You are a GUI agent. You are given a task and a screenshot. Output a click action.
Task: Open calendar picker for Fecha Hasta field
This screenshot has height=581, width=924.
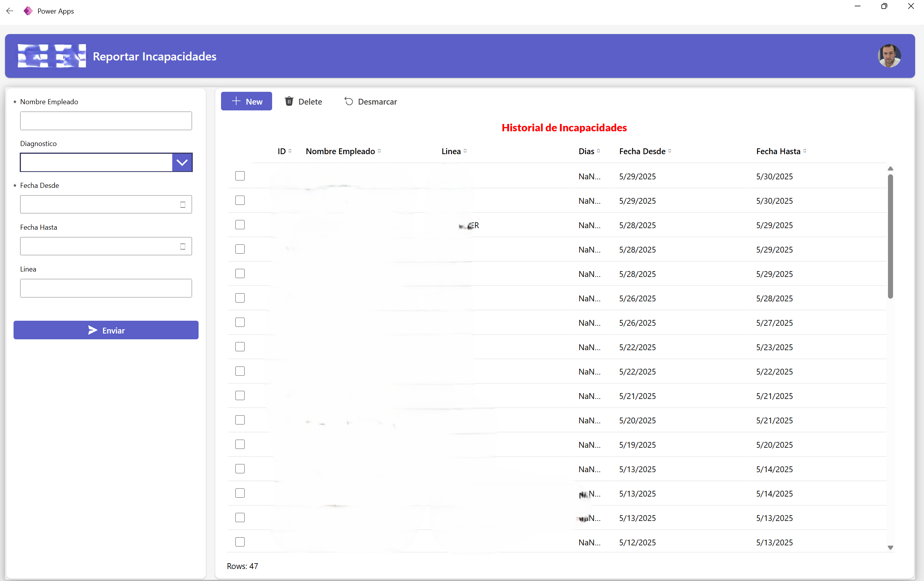pyautogui.click(x=183, y=246)
